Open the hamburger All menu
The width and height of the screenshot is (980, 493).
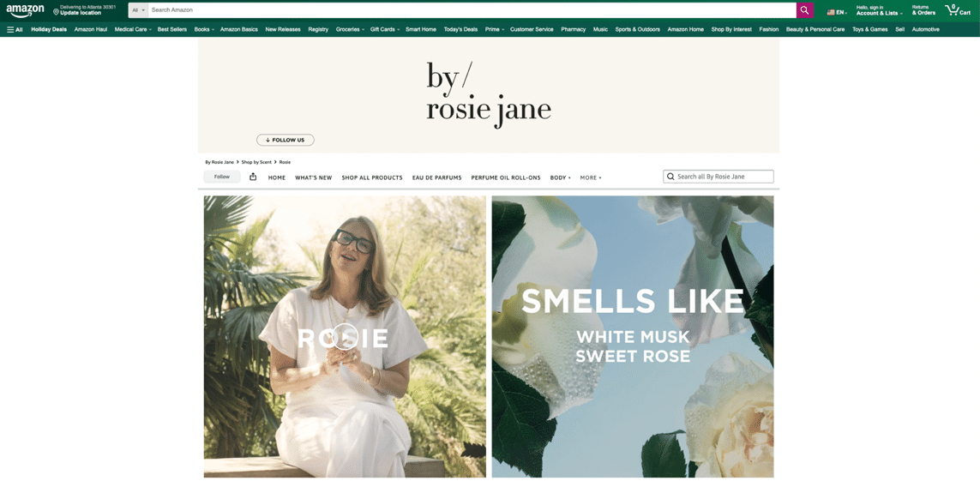coord(15,29)
